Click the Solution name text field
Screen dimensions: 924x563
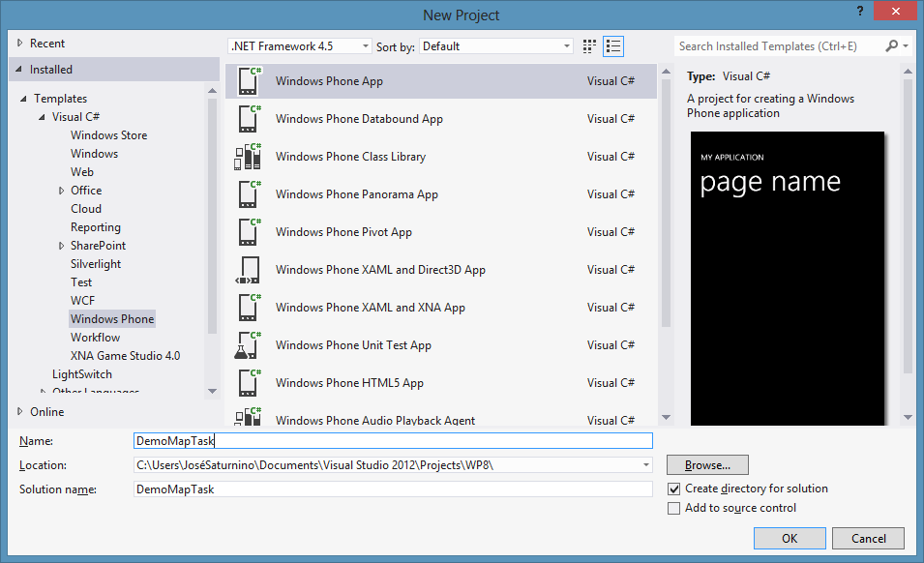(393, 489)
